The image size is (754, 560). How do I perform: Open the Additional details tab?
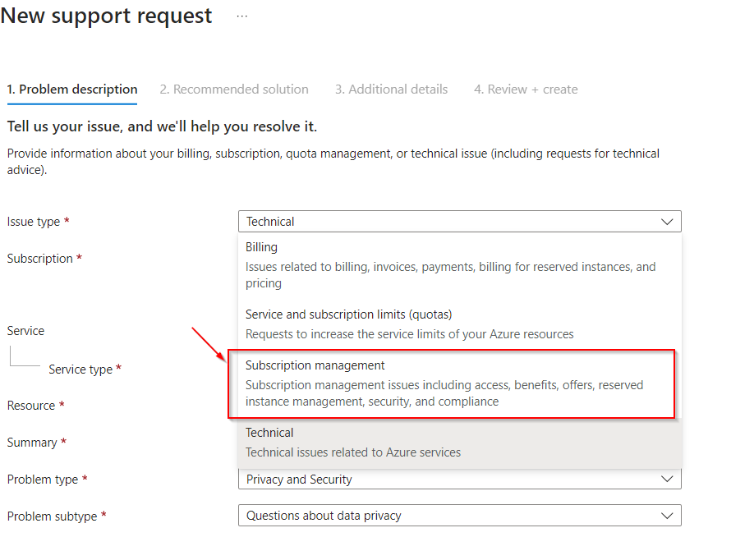[x=392, y=89]
